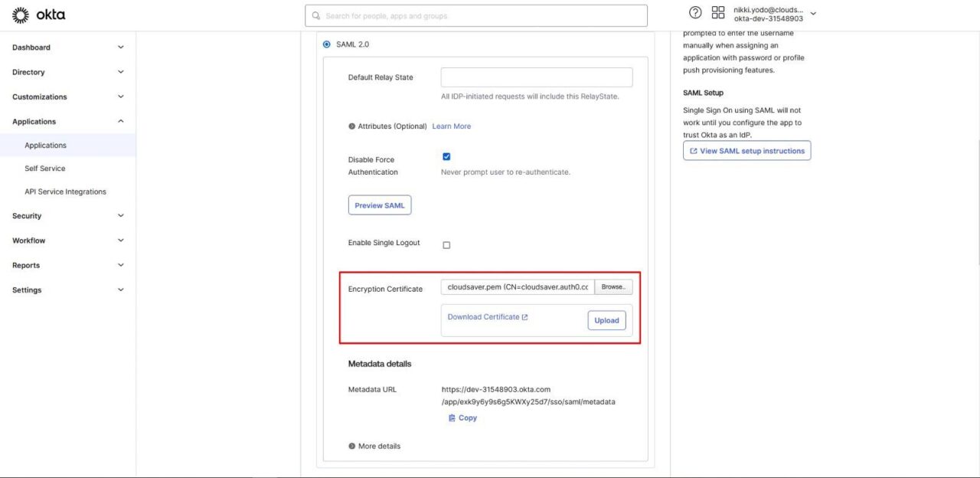This screenshot has height=478, width=980.
Task: Expand the account dropdown for nikki.yodo
Action: [x=812, y=13]
